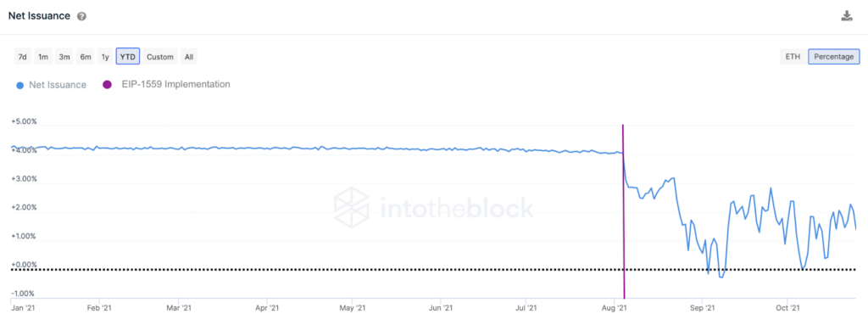Select the YTD range button
The height and width of the screenshot is (325, 868).
point(128,57)
